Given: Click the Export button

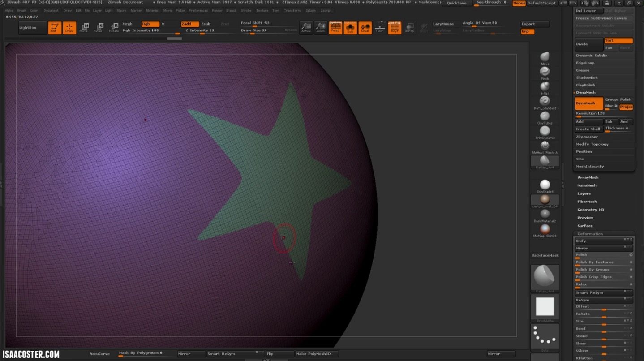Looking at the screenshot, I should (x=535, y=24).
